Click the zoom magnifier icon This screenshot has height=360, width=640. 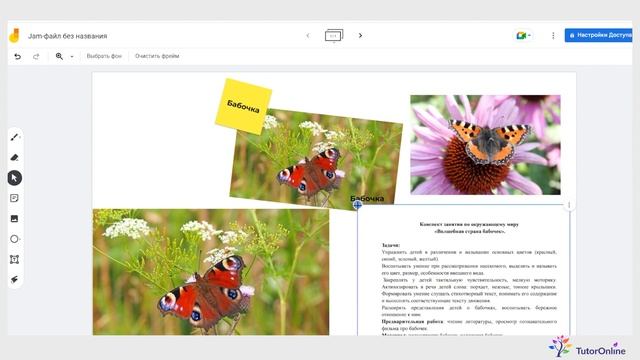(59, 56)
